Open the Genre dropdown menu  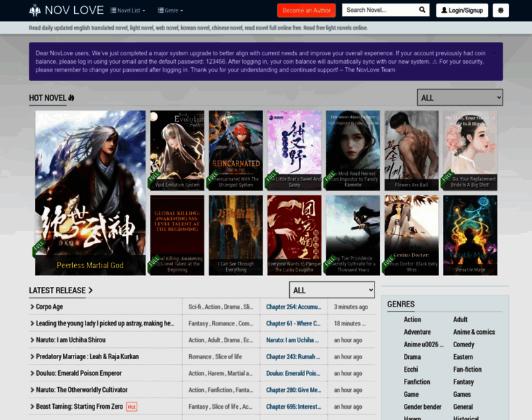click(170, 10)
